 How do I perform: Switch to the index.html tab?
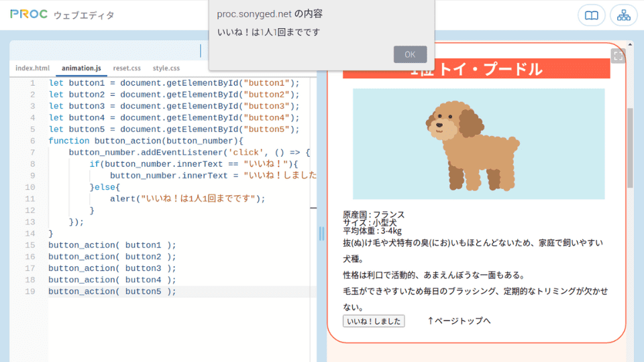coord(32,68)
